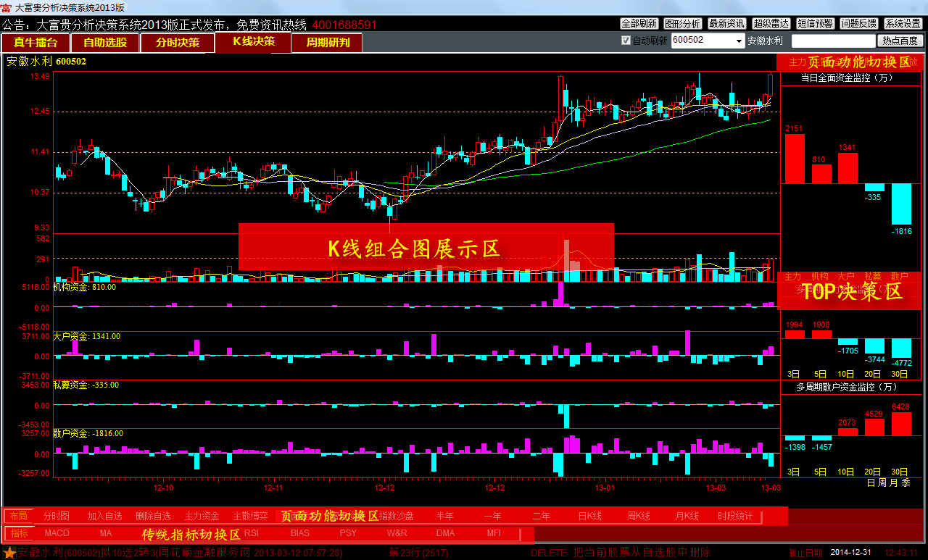Switch to the 月K线 view
The height and width of the screenshot is (560, 928).
point(687,517)
